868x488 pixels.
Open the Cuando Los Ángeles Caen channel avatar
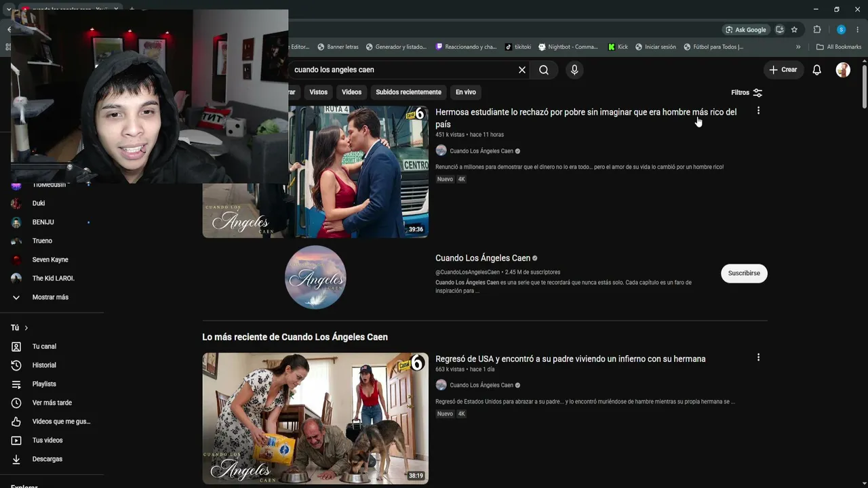point(315,277)
